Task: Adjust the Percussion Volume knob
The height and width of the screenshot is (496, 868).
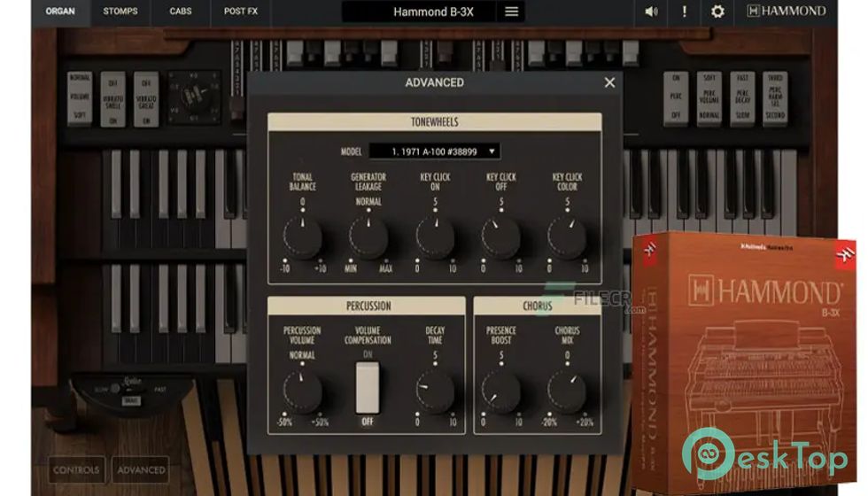Action: pyautogui.click(x=302, y=391)
